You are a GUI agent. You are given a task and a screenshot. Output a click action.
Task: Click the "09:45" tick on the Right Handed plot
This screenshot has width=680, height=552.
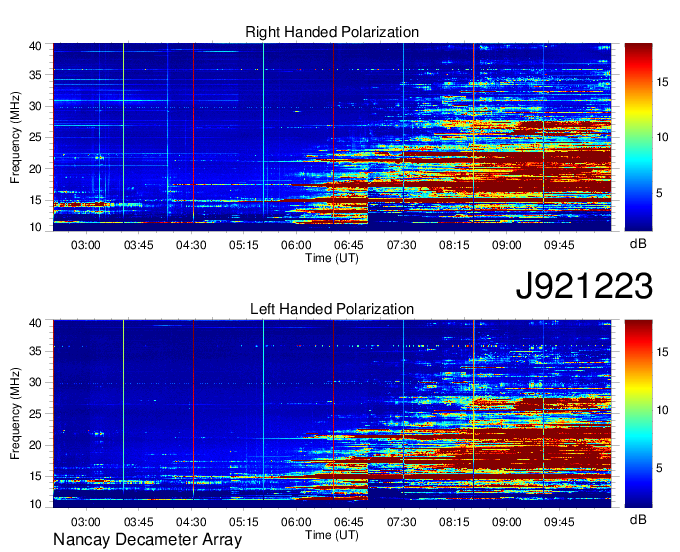point(559,245)
